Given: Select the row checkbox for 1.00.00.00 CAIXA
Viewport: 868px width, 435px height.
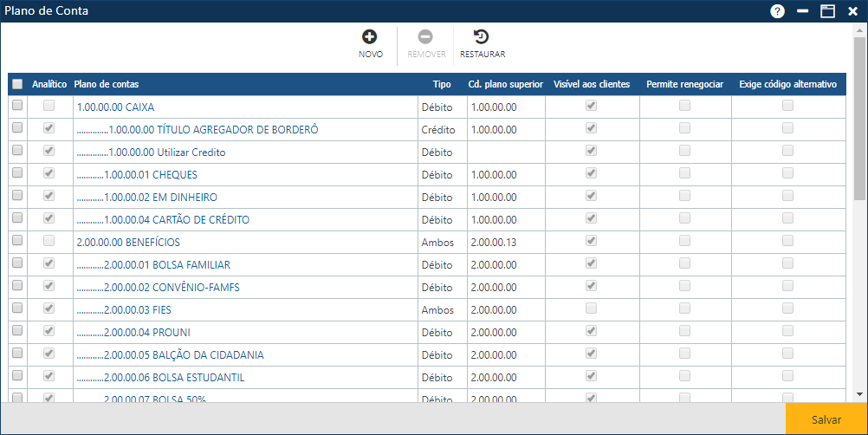Looking at the screenshot, I should coord(17,106).
